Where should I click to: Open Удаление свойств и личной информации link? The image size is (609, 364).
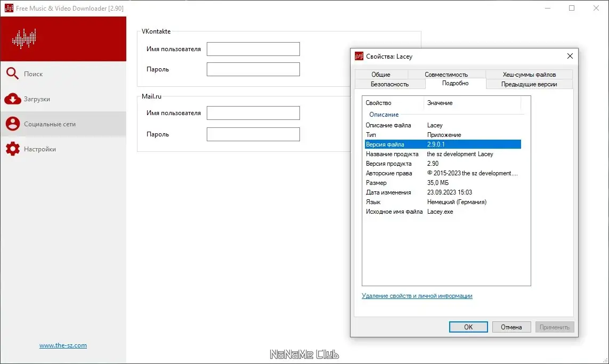[417, 296]
